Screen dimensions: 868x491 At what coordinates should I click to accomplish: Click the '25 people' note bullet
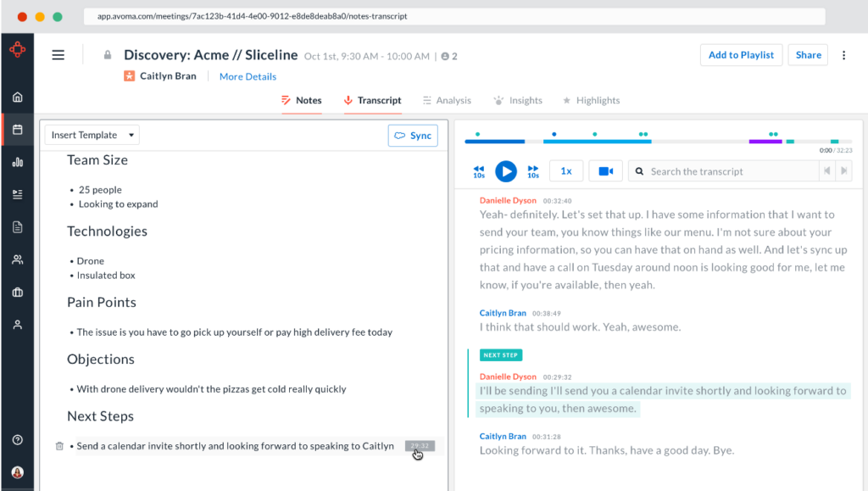pos(100,190)
